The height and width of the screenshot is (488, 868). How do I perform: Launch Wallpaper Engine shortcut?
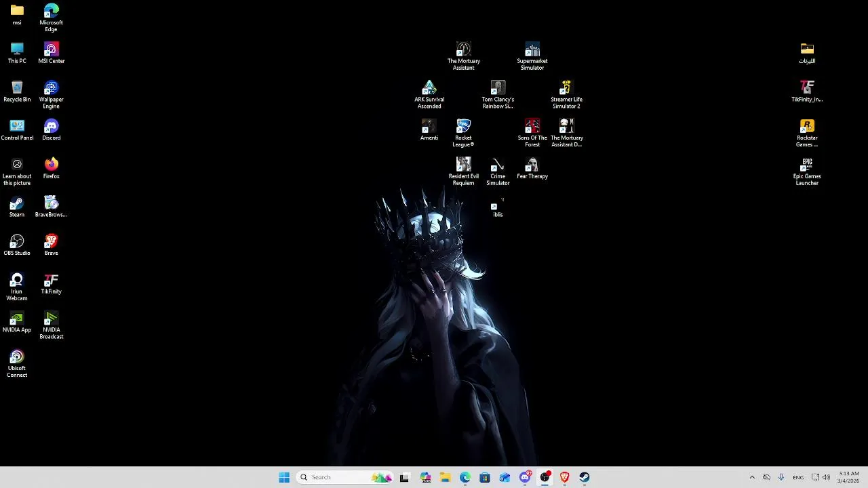tap(51, 94)
